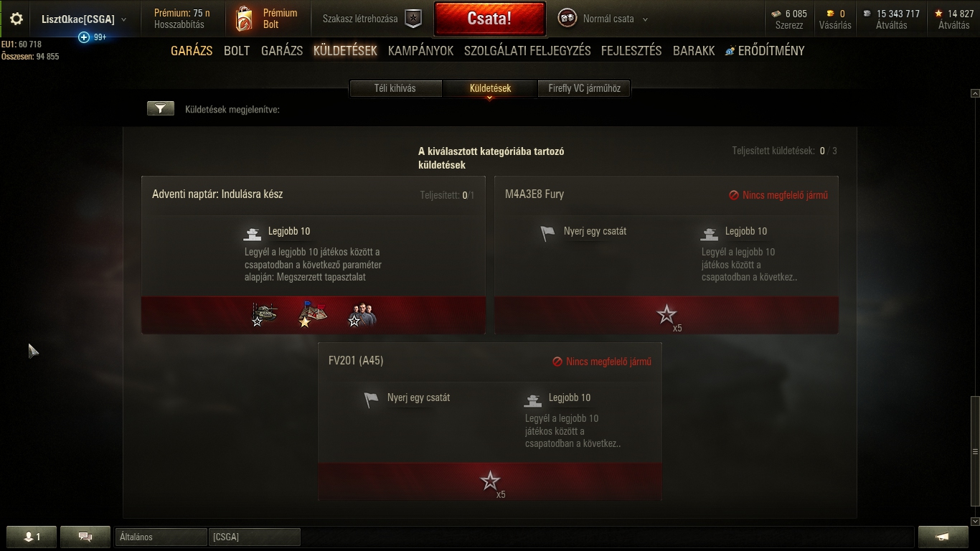Viewport: 980px width, 551px height.
Task: Click the mission filter funnel icon
Action: coord(161,108)
